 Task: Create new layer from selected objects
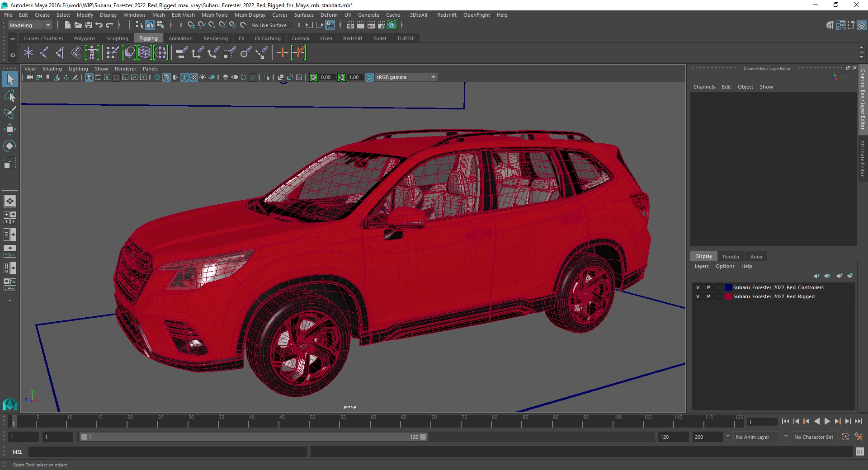coord(850,276)
